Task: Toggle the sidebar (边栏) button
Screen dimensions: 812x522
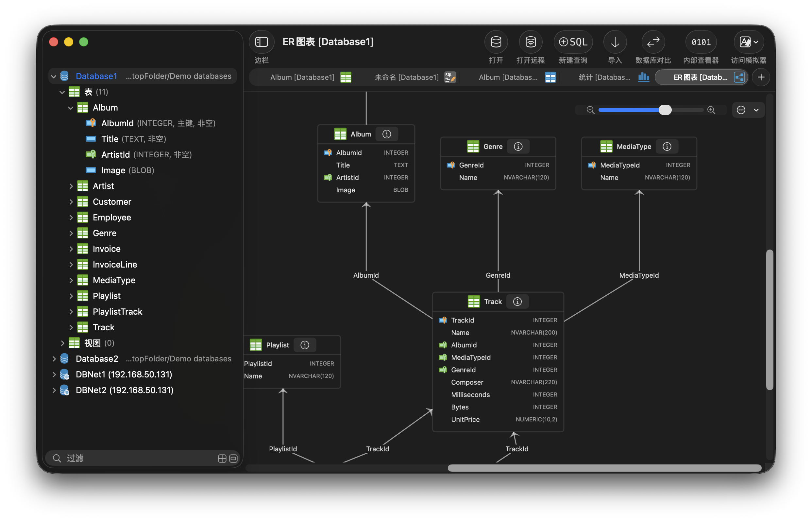Action: tap(261, 42)
